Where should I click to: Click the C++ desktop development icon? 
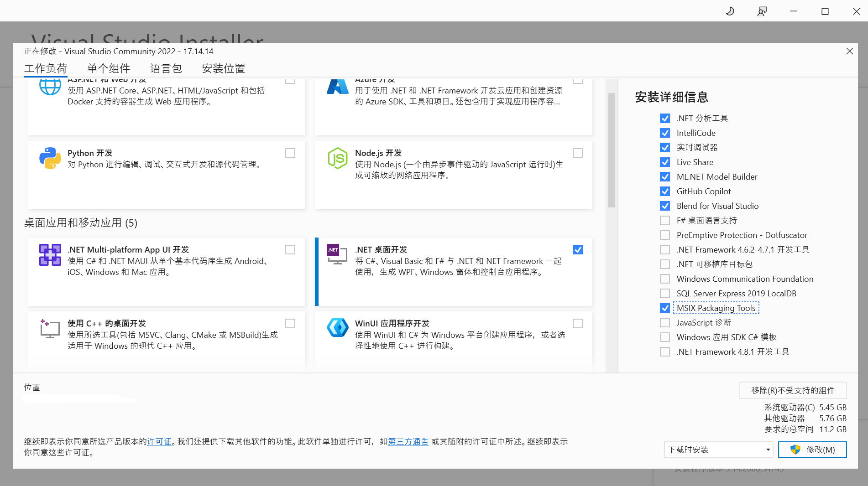click(50, 329)
